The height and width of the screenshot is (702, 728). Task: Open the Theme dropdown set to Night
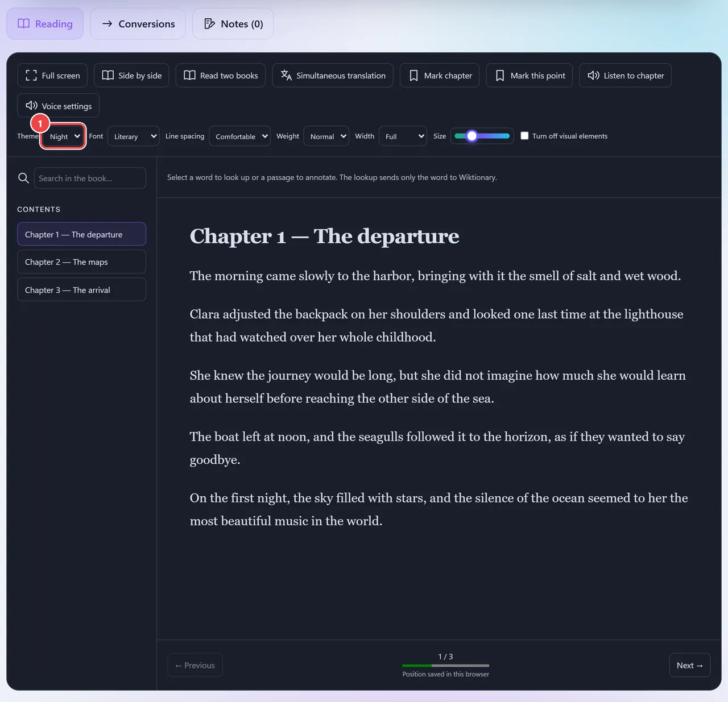63,136
